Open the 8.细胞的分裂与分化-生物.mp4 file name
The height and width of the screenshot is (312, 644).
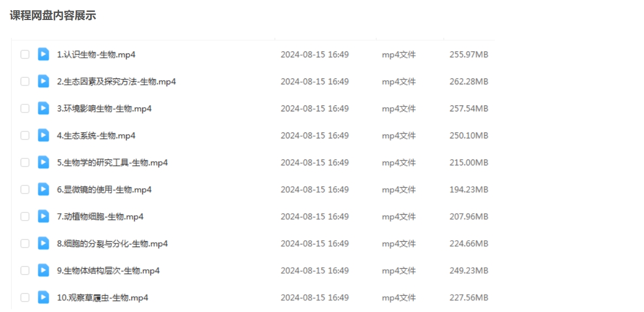[112, 244]
